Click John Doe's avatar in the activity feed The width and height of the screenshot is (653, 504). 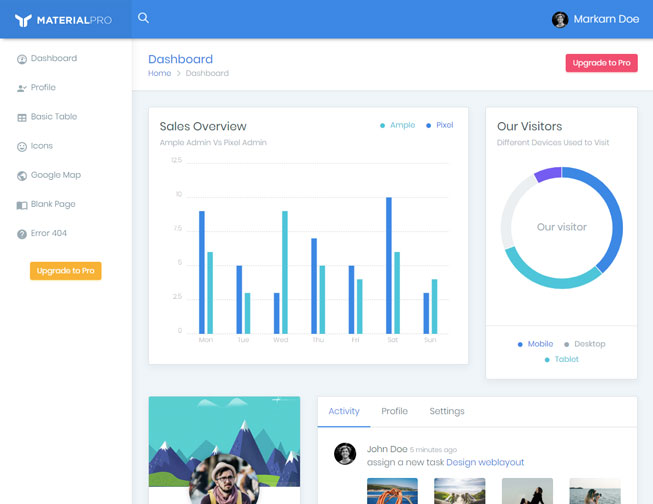pyautogui.click(x=345, y=453)
